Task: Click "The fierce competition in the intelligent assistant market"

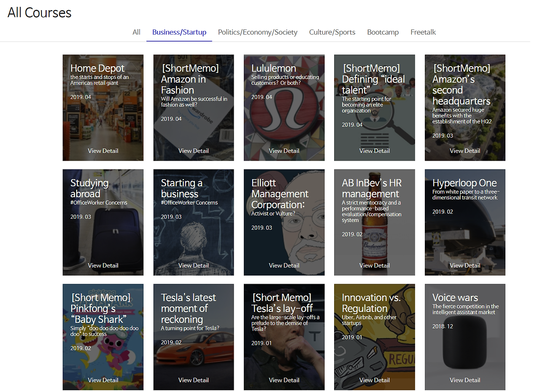Action: (465, 309)
